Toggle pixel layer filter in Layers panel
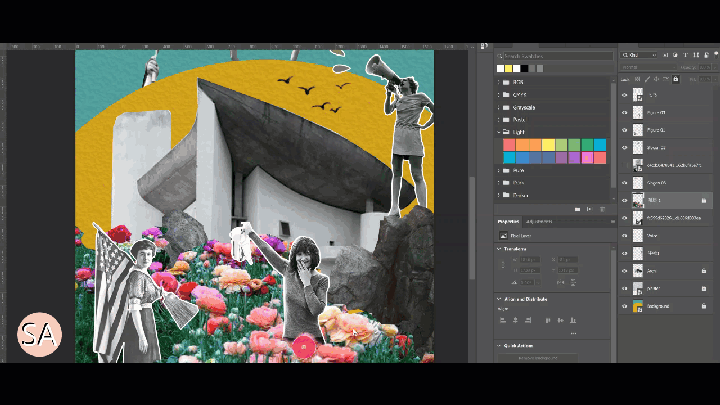720x405 pixels. 666,55
